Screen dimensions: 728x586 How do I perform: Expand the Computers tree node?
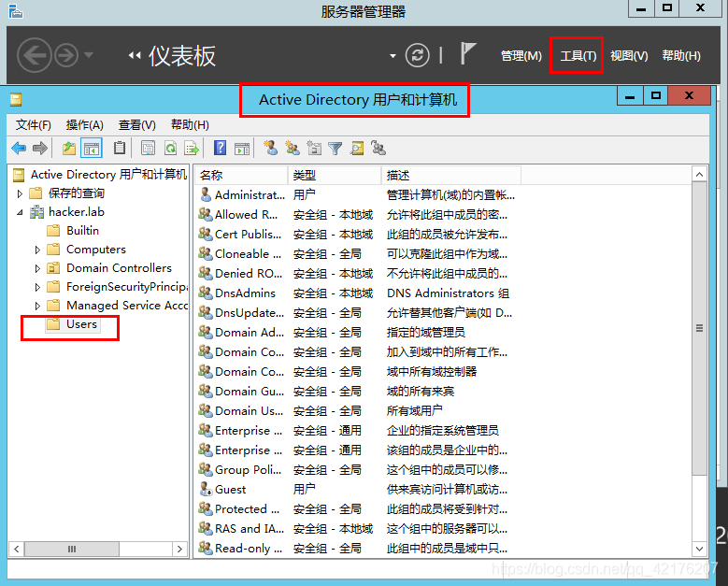pyautogui.click(x=37, y=250)
